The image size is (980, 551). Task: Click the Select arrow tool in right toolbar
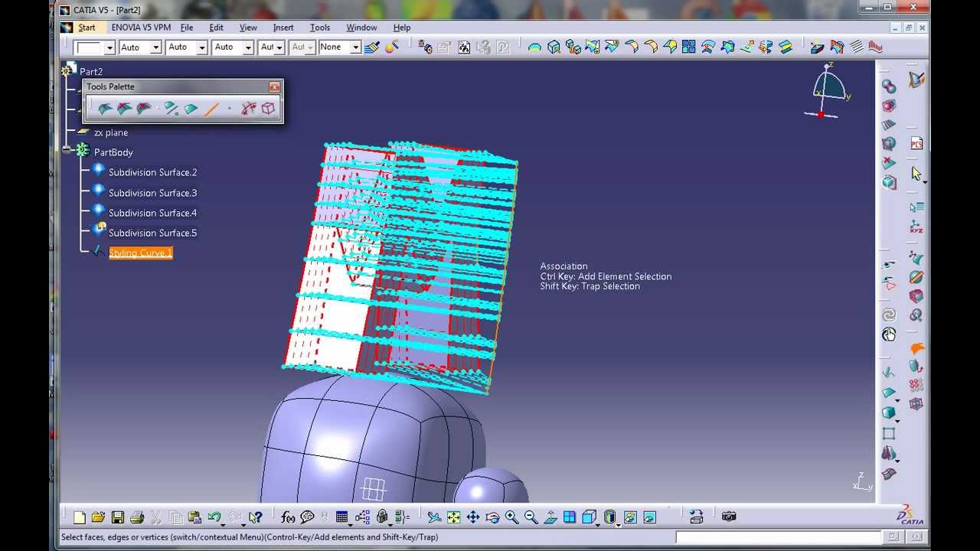tap(916, 174)
